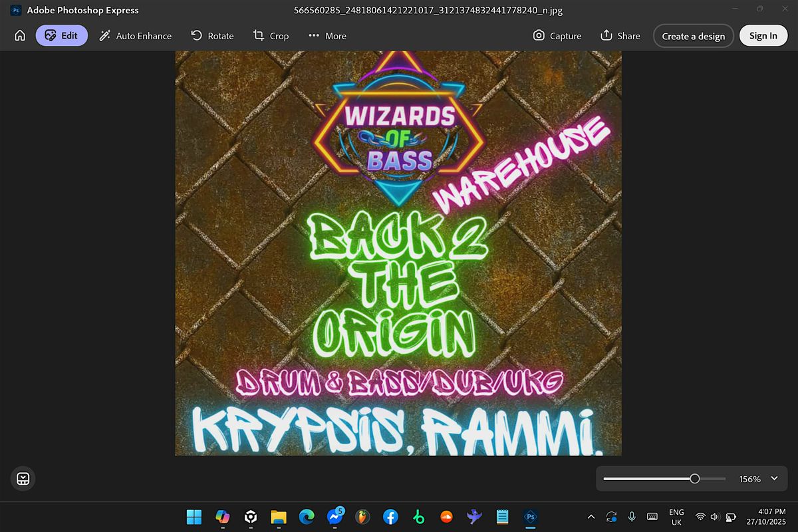Select the Rotate tool
This screenshot has height=532, width=798.
pyautogui.click(x=212, y=35)
